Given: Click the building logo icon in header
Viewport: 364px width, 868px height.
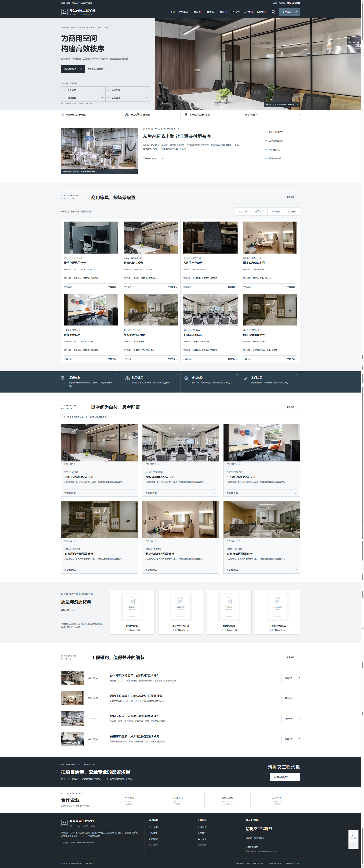Looking at the screenshot, I should (64, 12).
